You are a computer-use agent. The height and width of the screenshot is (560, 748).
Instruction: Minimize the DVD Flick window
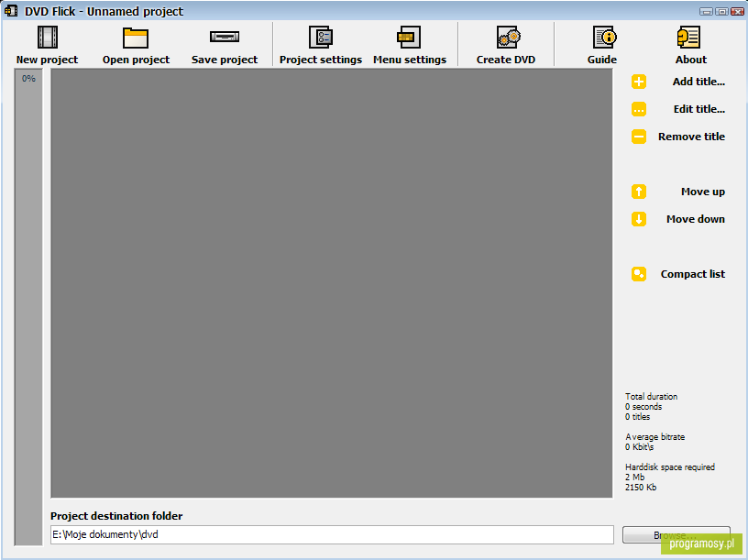tap(707, 11)
